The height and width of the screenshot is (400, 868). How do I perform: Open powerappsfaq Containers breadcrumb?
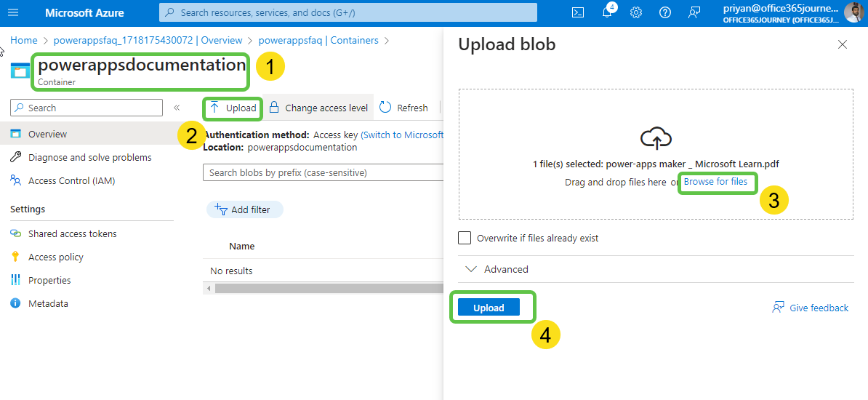[318, 41]
